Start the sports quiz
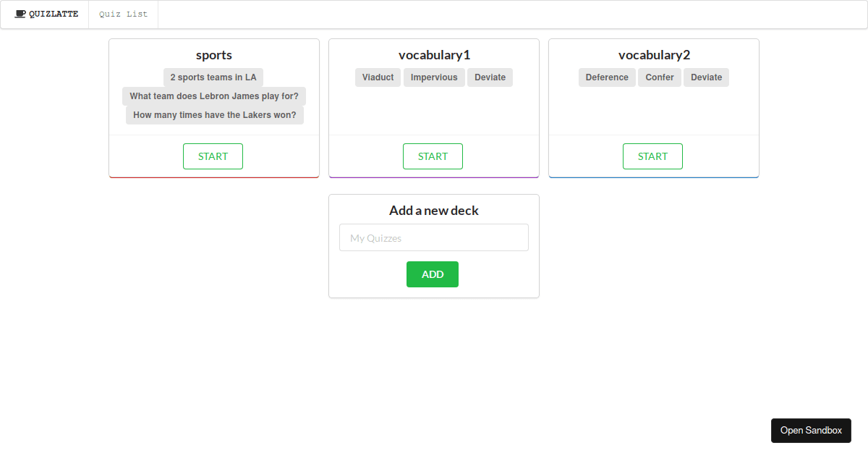 coord(213,156)
